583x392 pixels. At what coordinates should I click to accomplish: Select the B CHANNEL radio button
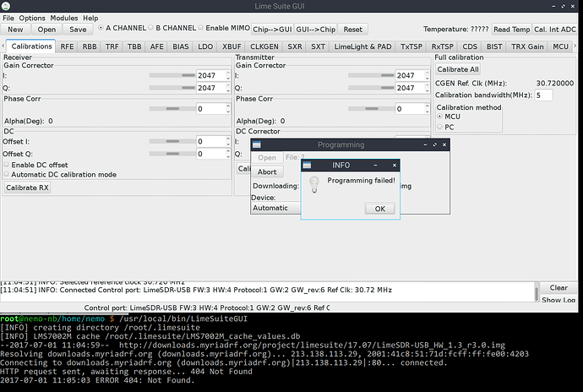point(152,29)
